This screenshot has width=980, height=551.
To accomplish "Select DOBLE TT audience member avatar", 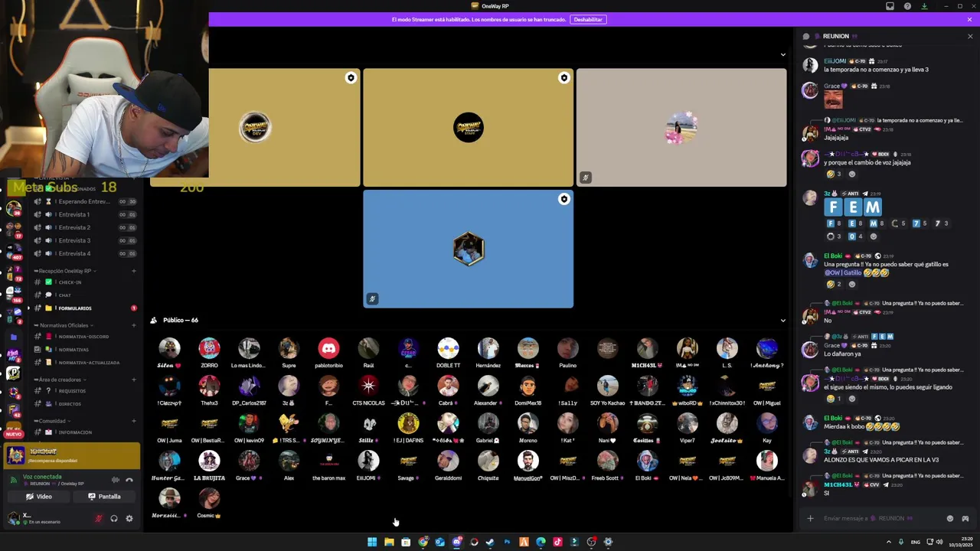I will 448,349.
